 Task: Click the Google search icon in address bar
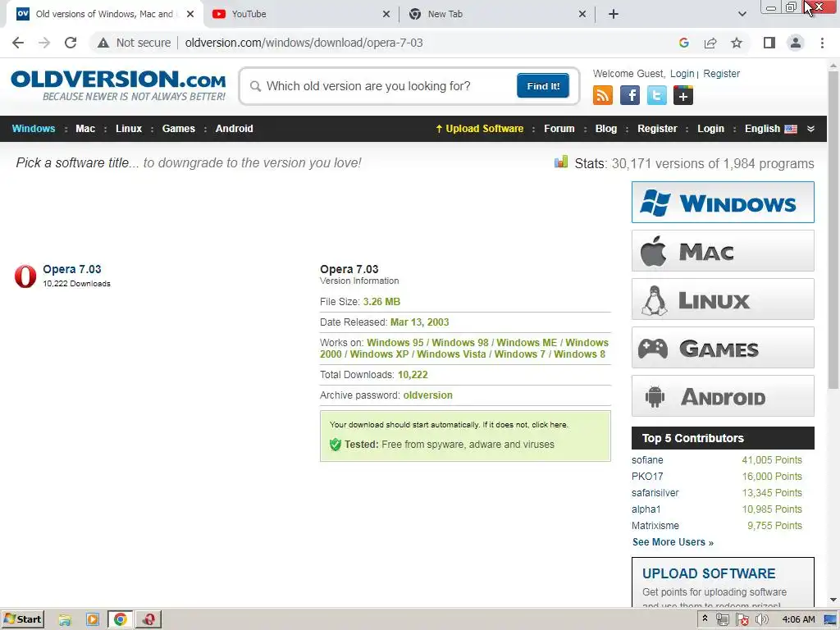click(x=683, y=43)
